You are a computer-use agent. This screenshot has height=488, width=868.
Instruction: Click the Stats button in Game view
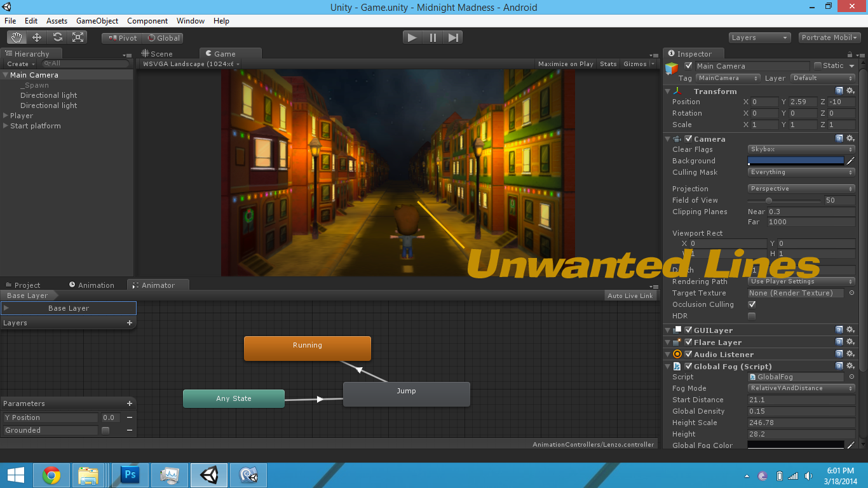608,64
